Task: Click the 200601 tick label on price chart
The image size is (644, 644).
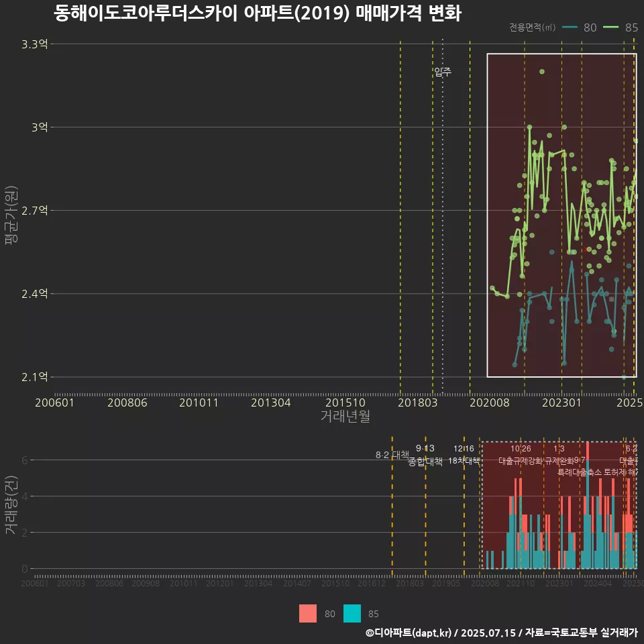Action: click(x=54, y=402)
